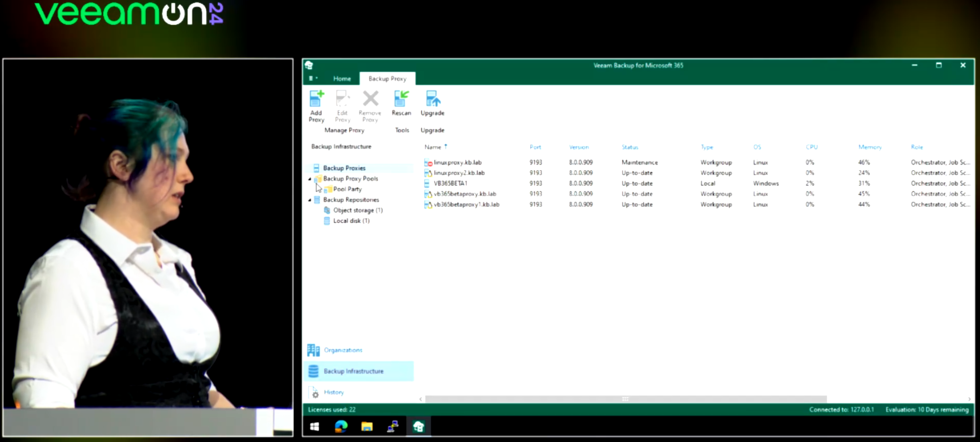
Task: Click Evaluation: 10 Days remaining text
Action: (x=927, y=410)
